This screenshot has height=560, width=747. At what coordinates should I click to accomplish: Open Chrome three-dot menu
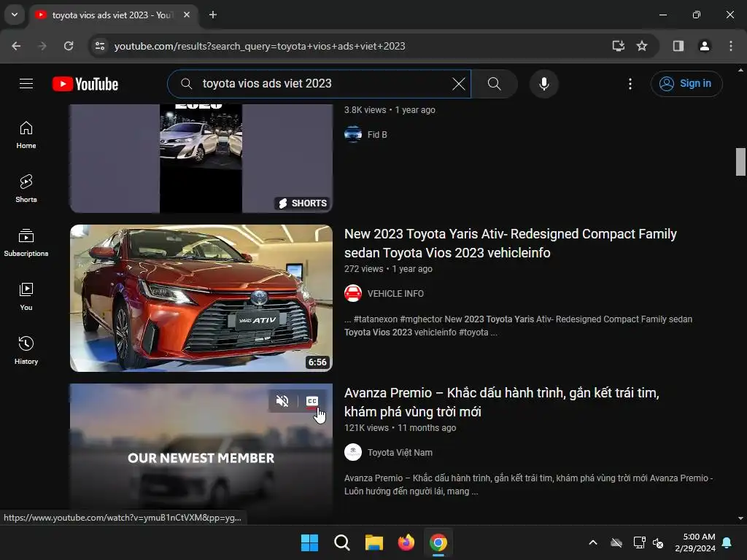[731, 46]
